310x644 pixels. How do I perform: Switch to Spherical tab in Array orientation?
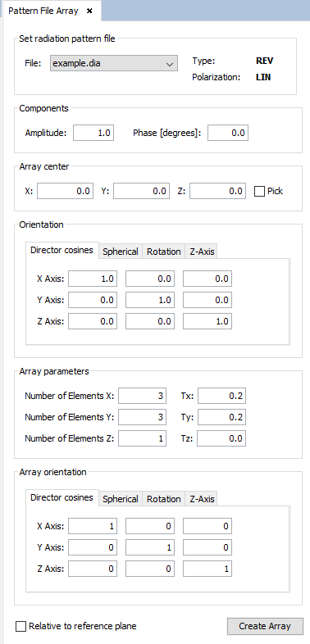point(121,499)
